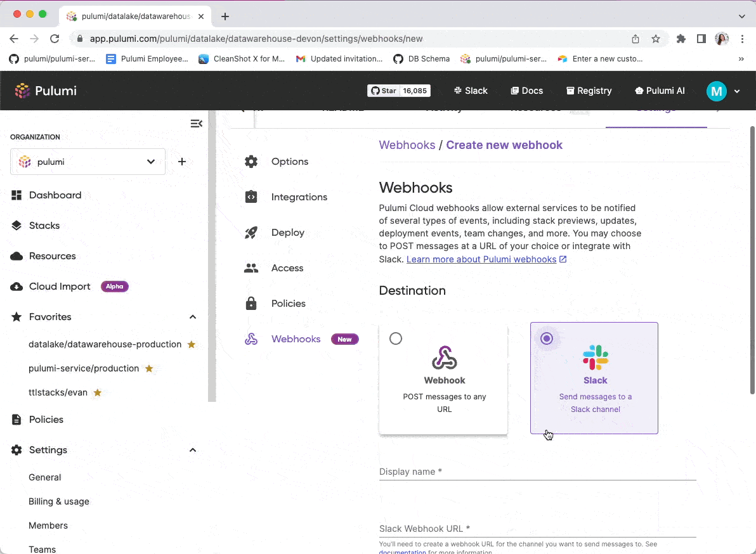Screen dimensions: 756x554
Task: Open Chrome three-dot menu
Action: (743, 39)
